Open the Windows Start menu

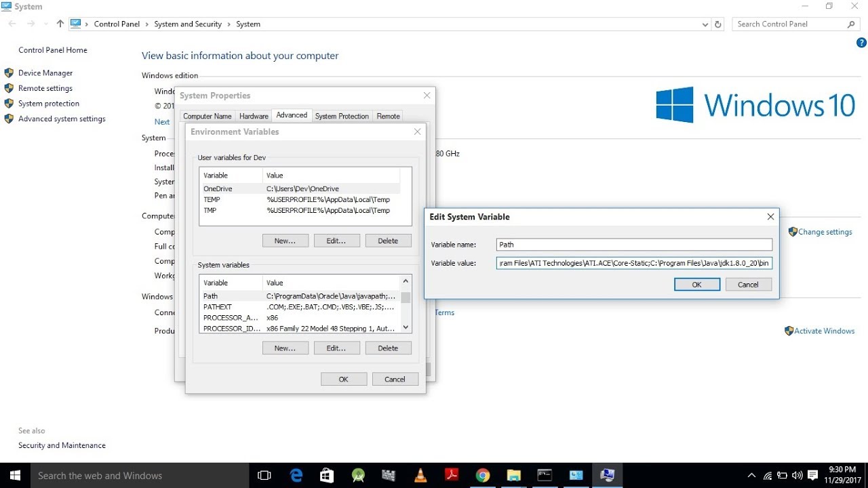(15, 475)
